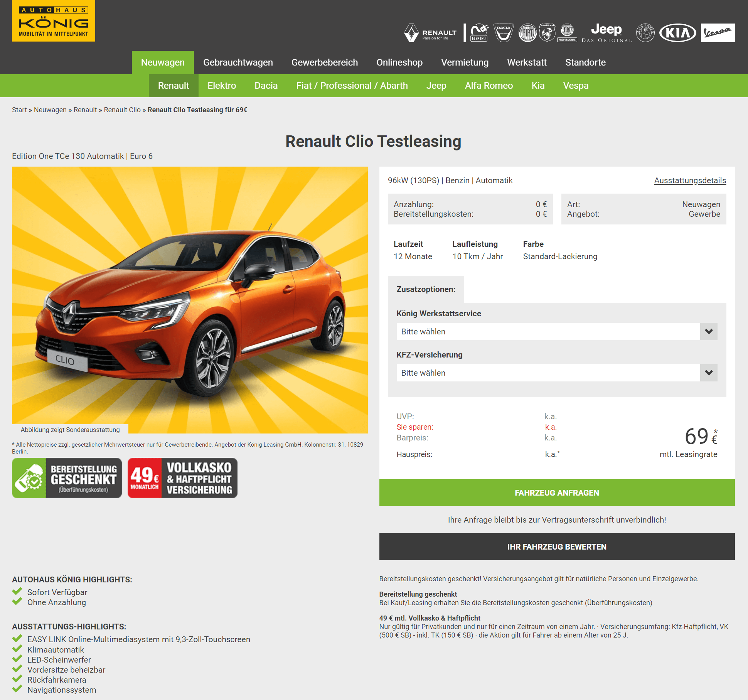Select the Vespa submenu tab

[576, 86]
